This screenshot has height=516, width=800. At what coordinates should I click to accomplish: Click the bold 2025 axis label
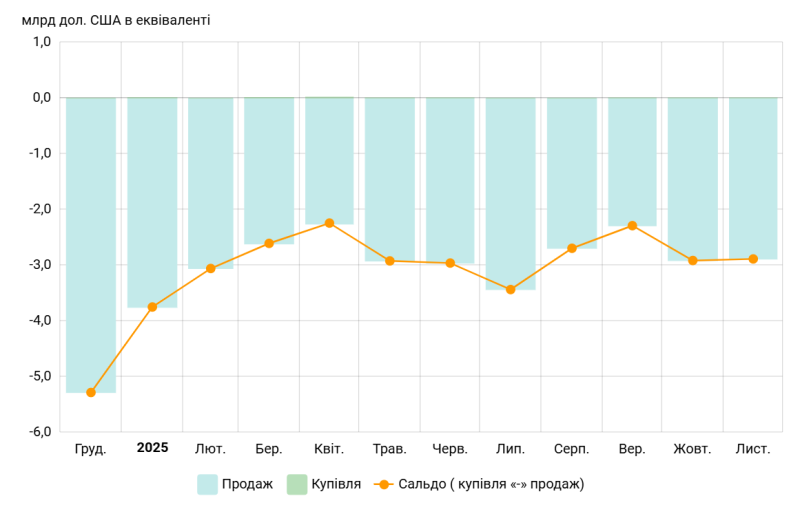pyautogui.click(x=153, y=448)
